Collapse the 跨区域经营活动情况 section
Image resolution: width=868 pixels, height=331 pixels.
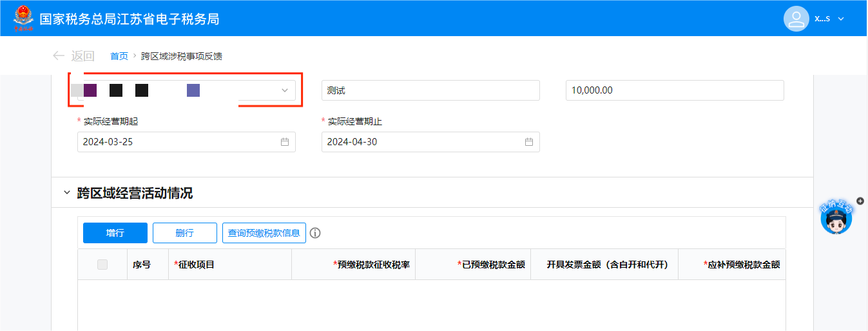(66, 193)
